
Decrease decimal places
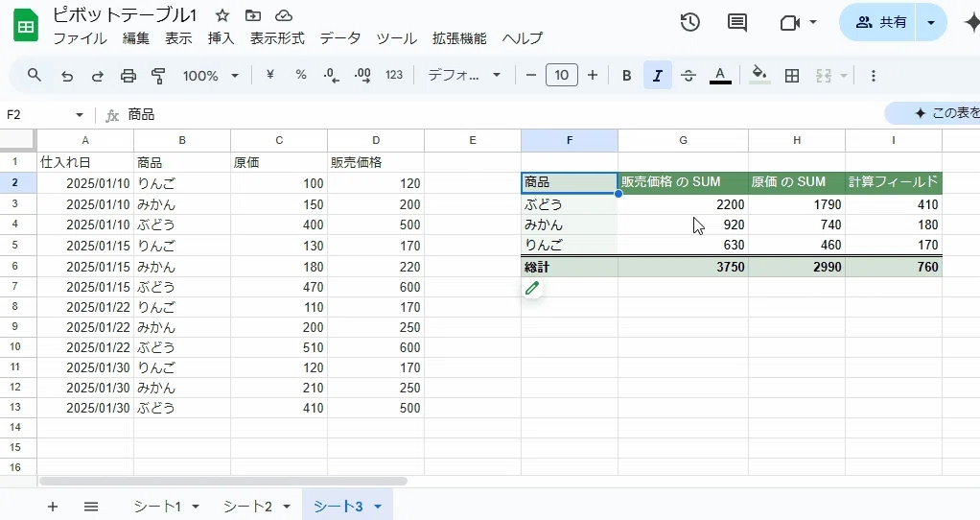(331, 76)
